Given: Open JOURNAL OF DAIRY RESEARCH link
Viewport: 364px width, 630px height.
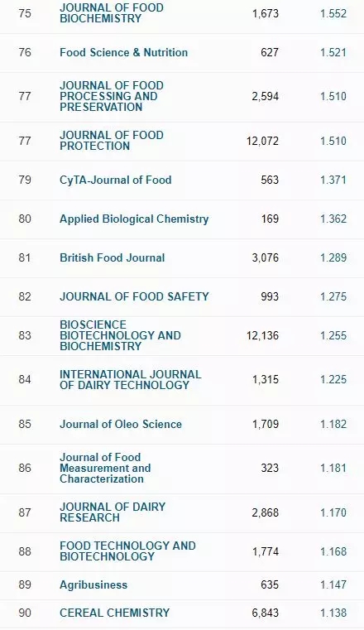Looking at the screenshot, I should click(113, 512).
